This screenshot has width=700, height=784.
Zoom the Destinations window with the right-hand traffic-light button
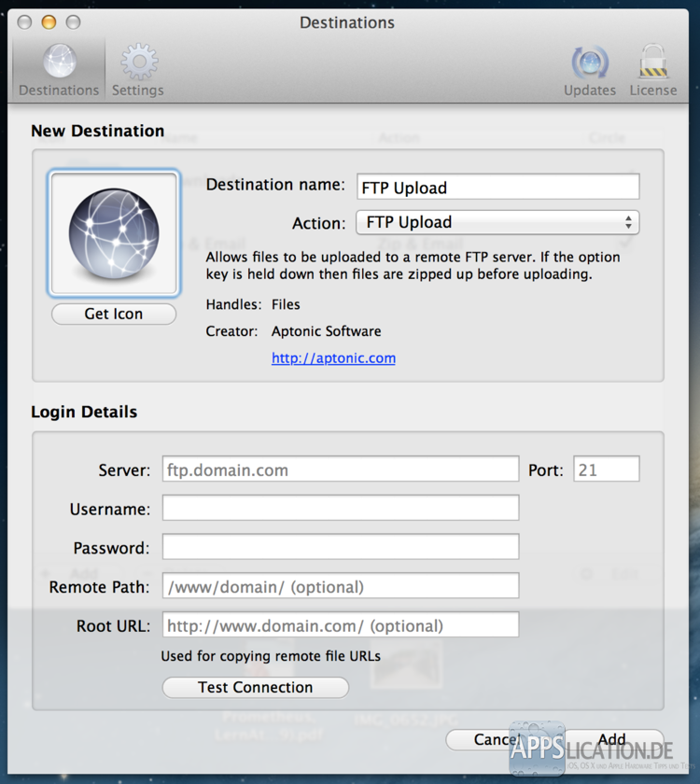click(73, 22)
